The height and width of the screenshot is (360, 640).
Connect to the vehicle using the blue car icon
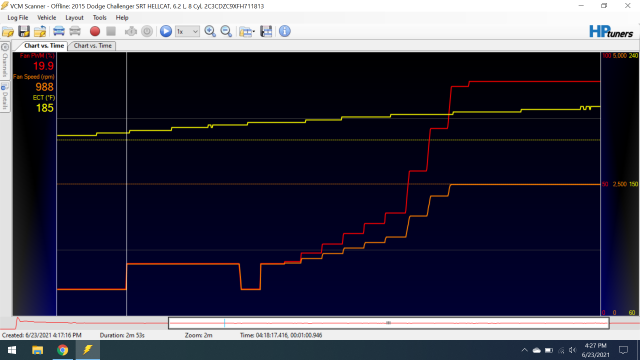click(x=59, y=31)
